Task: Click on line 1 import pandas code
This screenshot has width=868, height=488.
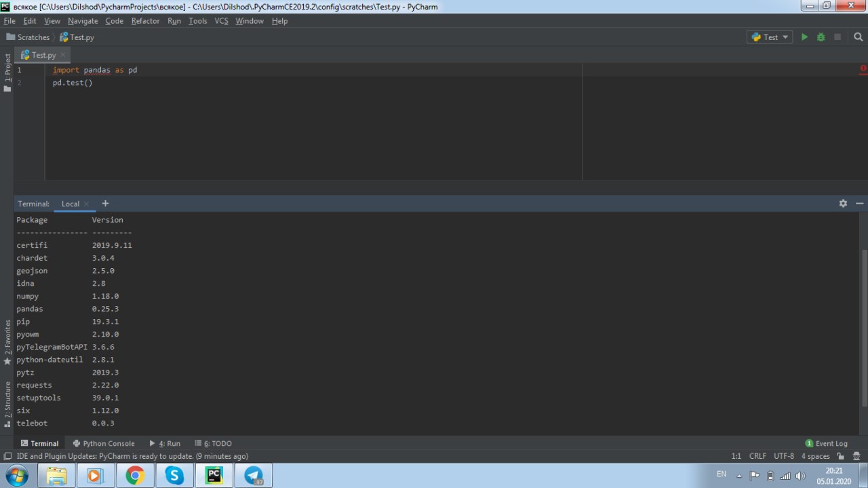Action: point(95,70)
